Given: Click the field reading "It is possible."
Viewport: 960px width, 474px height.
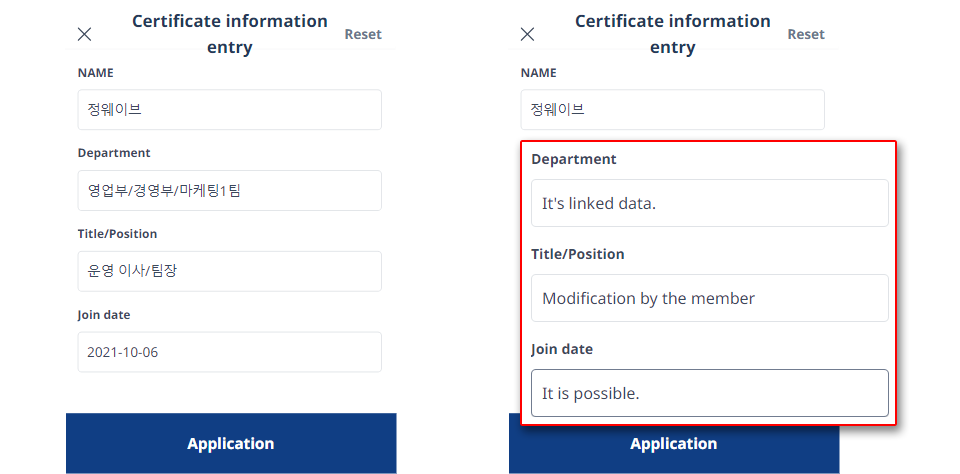Looking at the screenshot, I should 710,393.
